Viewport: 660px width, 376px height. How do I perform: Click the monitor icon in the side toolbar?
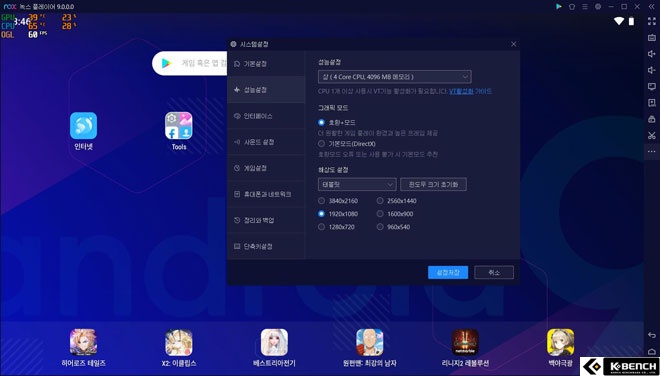point(652,86)
